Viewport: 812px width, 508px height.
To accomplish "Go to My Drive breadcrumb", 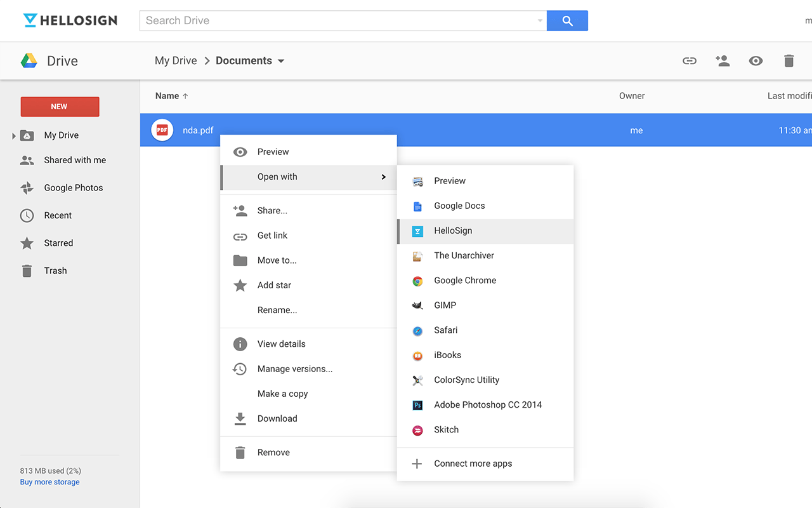I will [x=176, y=61].
